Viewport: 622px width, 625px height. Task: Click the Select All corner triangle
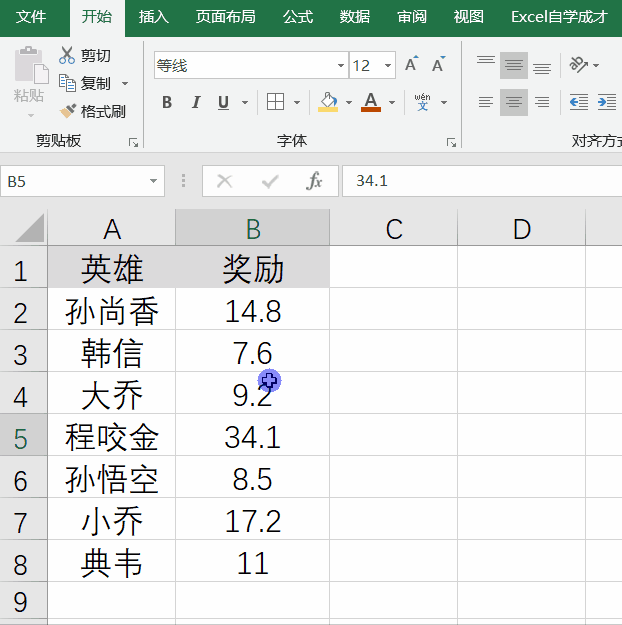pyautogui.click(x=29, y=228)
